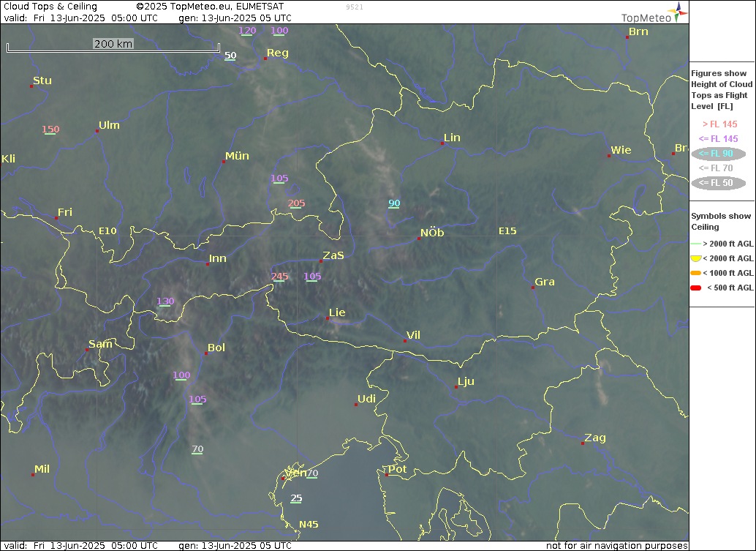Click the 'Cloud Tops & Ceiling' title

(50, 7)
